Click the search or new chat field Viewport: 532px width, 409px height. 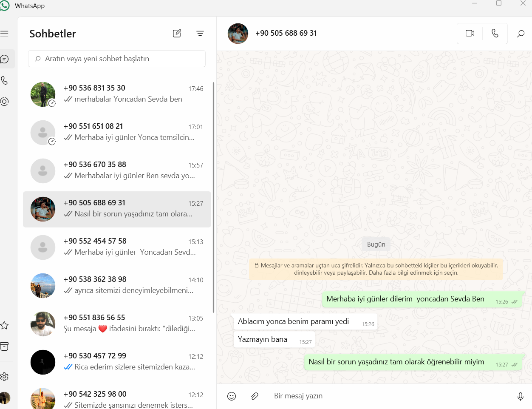point(117,59)
